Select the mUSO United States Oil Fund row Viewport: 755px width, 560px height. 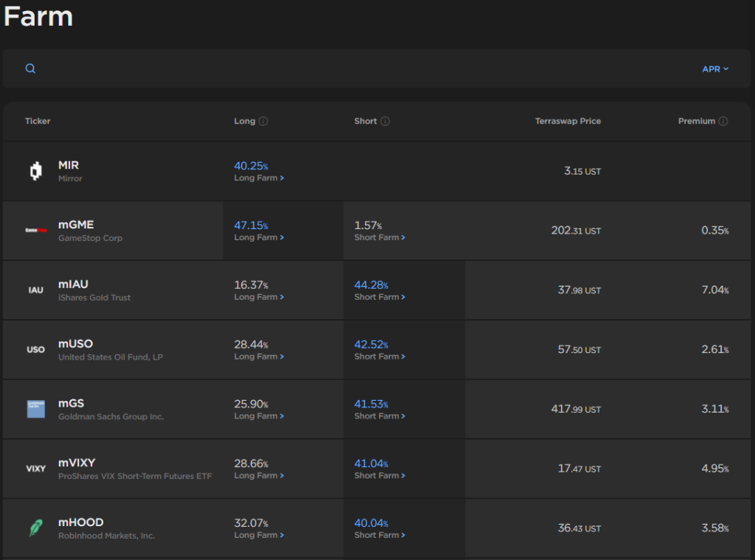click(x=377, y=350)
